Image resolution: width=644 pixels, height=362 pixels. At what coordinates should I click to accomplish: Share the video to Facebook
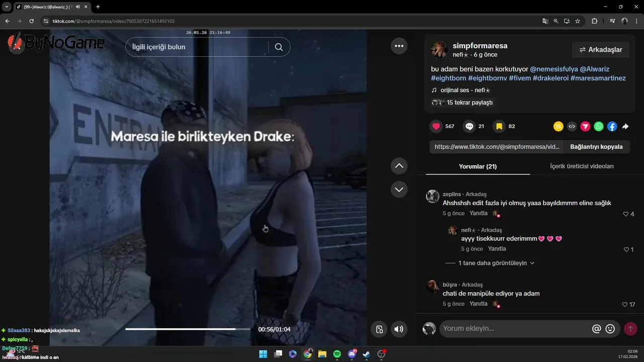612,127
